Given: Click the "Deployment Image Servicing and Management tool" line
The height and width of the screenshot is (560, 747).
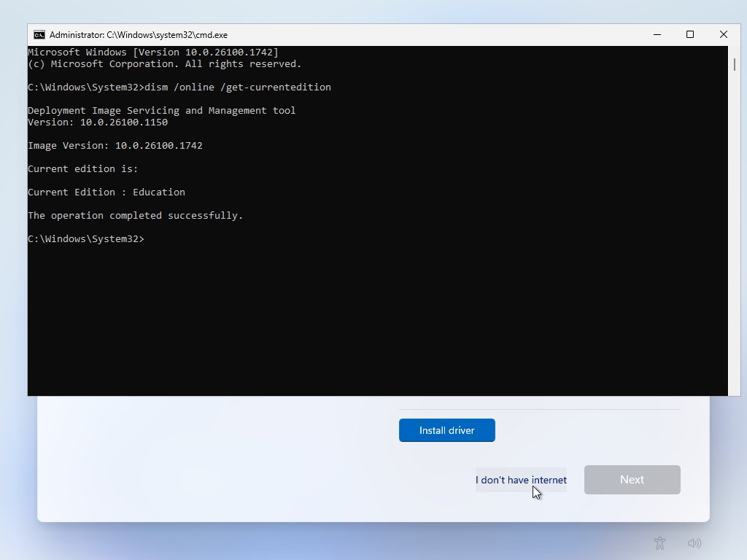Looking at the screenshot, I should coord(161,111).
